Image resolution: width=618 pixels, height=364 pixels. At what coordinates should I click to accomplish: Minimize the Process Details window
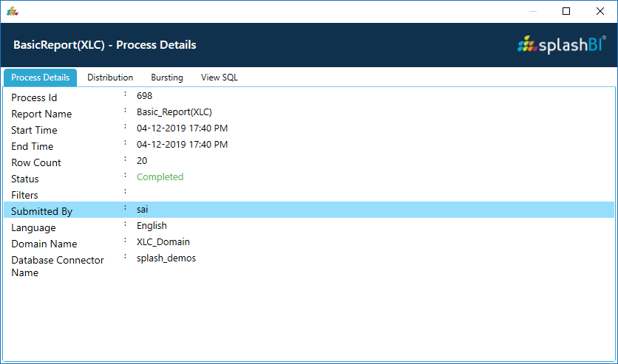(532, 11)
